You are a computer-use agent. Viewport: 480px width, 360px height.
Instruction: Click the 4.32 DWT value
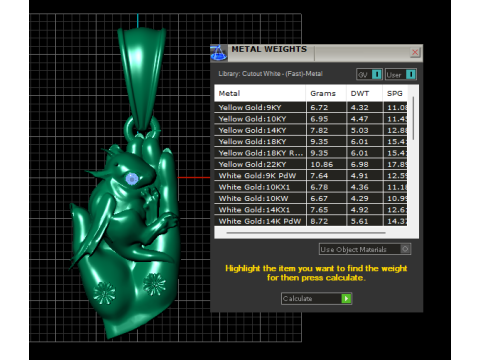[x=359, y=107]
